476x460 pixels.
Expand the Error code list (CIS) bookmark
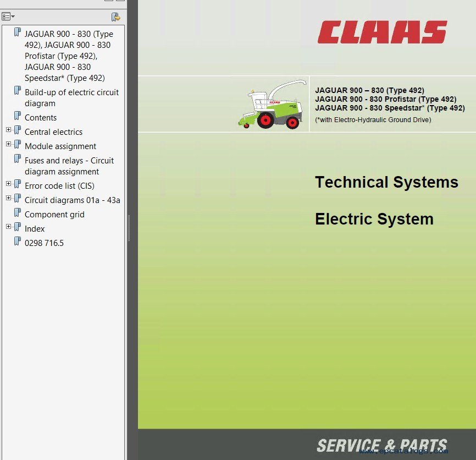click(x=8, y=184)
